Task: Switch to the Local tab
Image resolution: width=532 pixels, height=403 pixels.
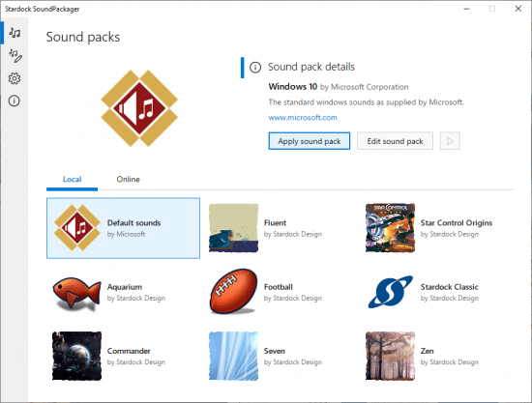Action: (72, 180)
